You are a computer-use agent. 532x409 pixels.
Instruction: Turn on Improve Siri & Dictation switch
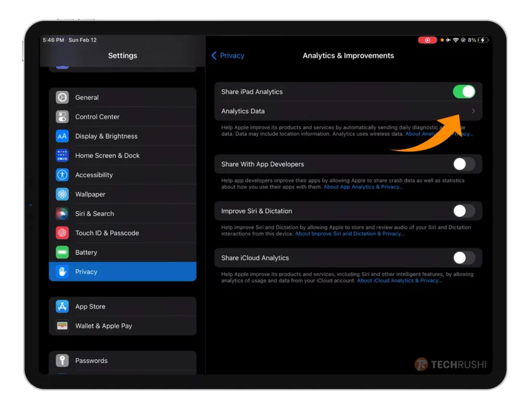pos(464,211)
